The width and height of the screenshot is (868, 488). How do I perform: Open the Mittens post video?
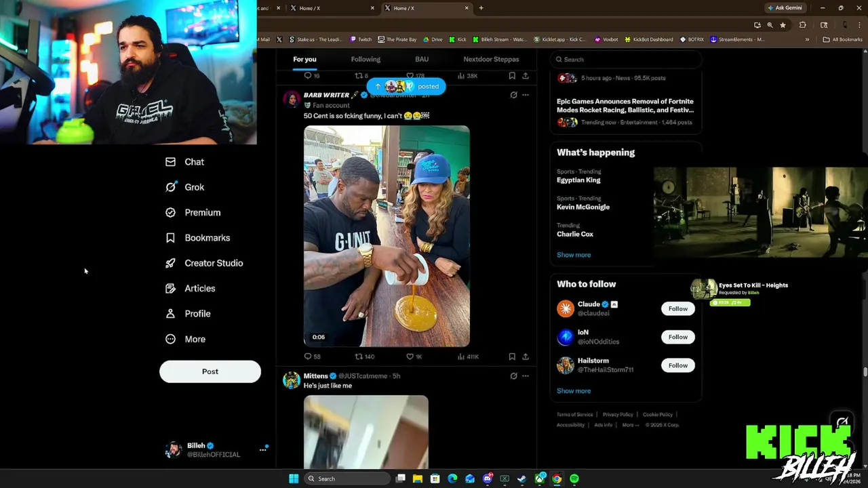pos(366,432)
